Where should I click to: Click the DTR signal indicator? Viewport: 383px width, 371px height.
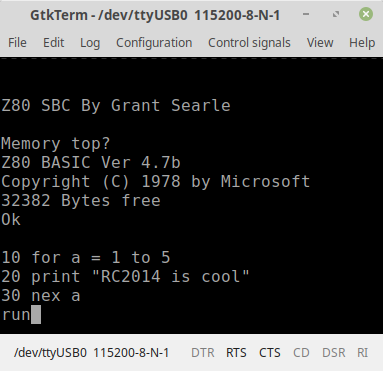tap(203, 353)
